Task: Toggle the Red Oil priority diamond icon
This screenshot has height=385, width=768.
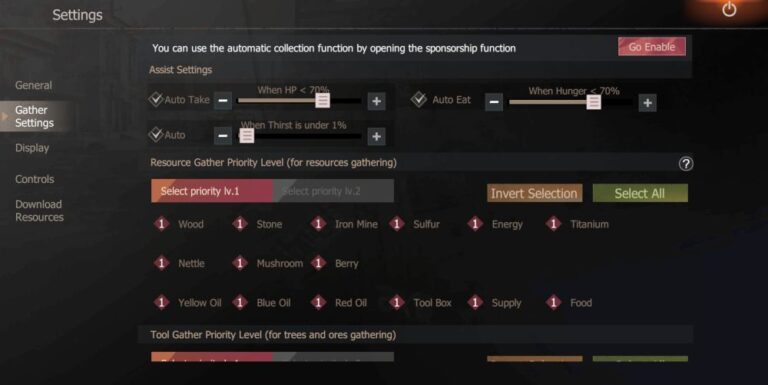Action: point(318,302)
